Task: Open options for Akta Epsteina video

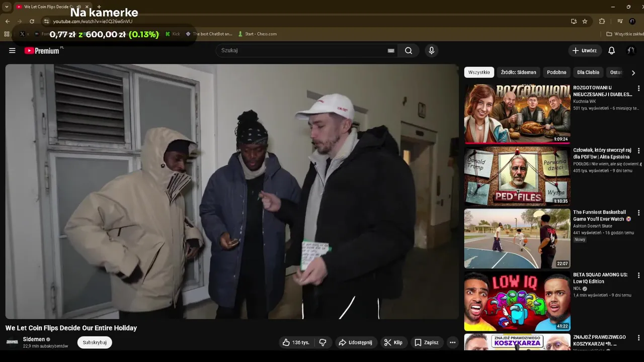Action: (x=638, y=150)
